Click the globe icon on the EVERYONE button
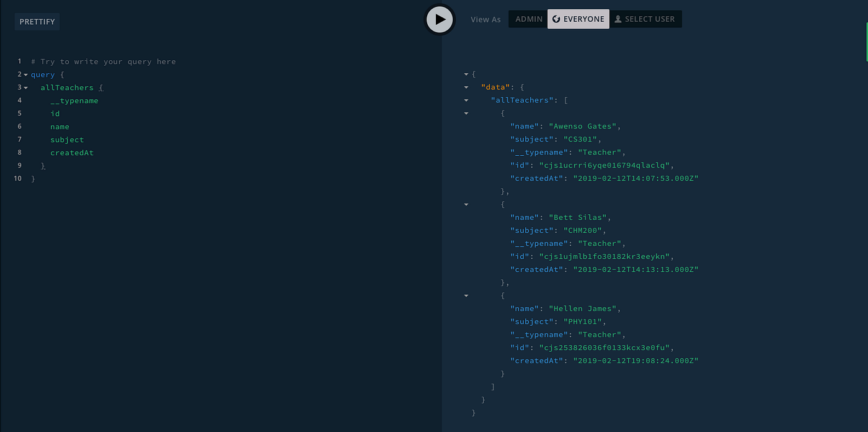868x432 pixels. coord(556,19)
